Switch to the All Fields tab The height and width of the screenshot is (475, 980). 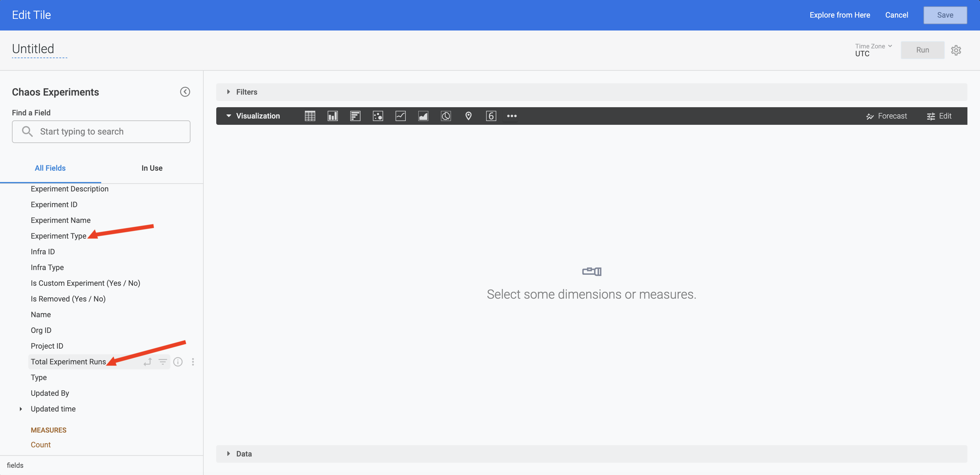pyautogui.click(x=50, y=168)
